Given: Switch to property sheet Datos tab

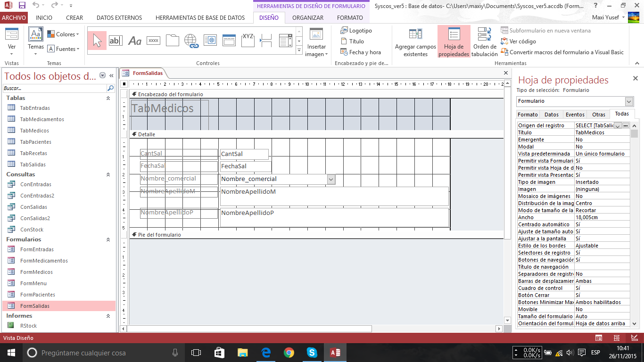Looking at the screenshot, I should coord(551,115).
